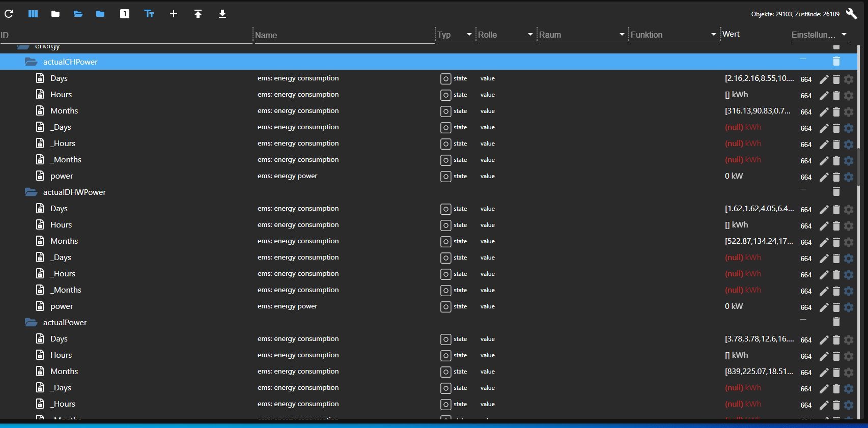Click the download objects arrow icon
The image size is (868, 428).
click(x=222, y=14)
